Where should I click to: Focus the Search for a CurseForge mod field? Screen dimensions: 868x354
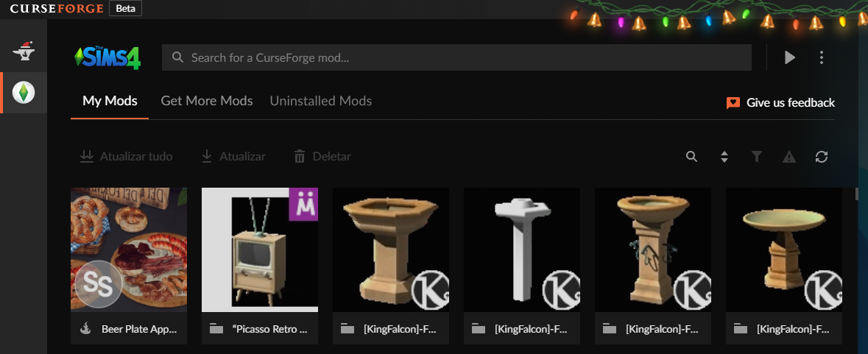456,57
